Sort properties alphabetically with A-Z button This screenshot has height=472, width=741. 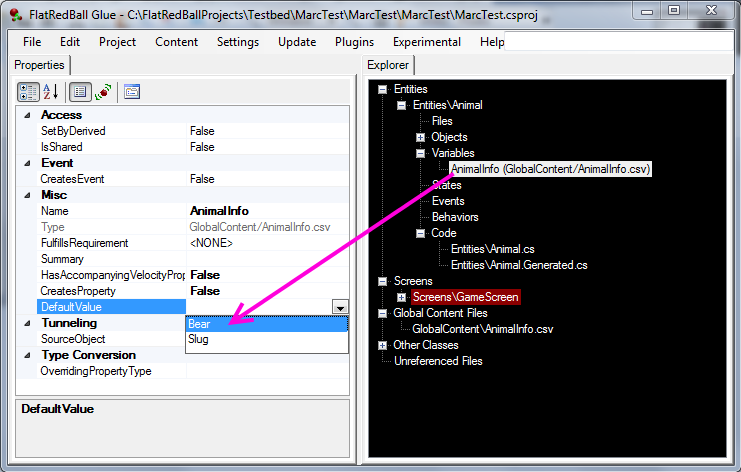coord(51,91)
